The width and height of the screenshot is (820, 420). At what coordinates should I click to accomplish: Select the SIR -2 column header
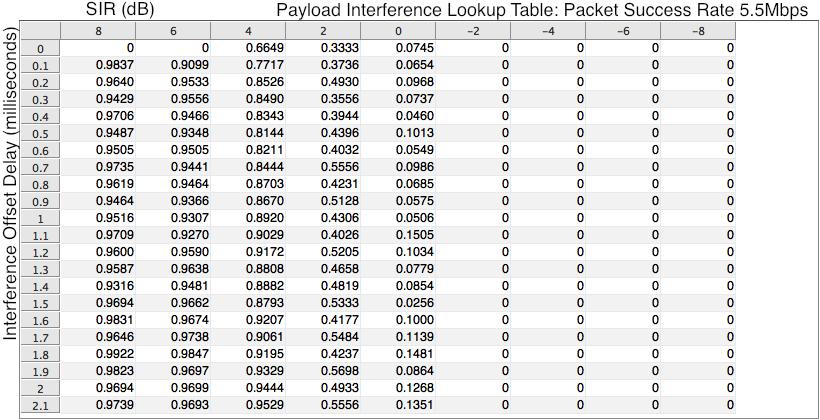click(473, 31)
